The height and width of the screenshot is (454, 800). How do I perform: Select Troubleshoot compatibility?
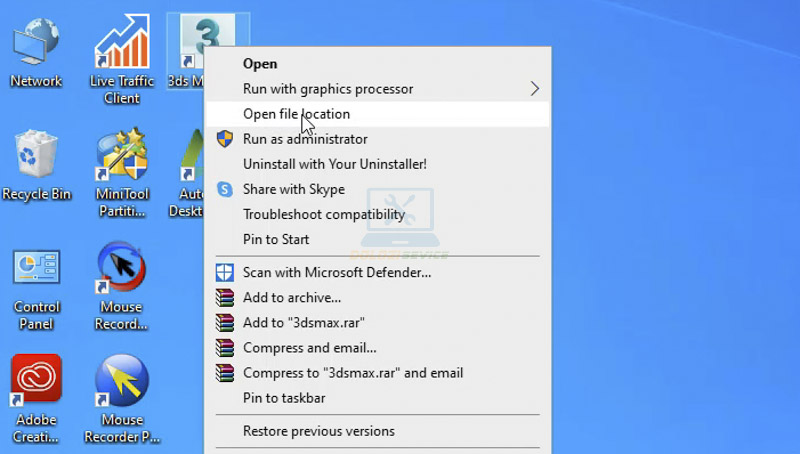[323, 214]
